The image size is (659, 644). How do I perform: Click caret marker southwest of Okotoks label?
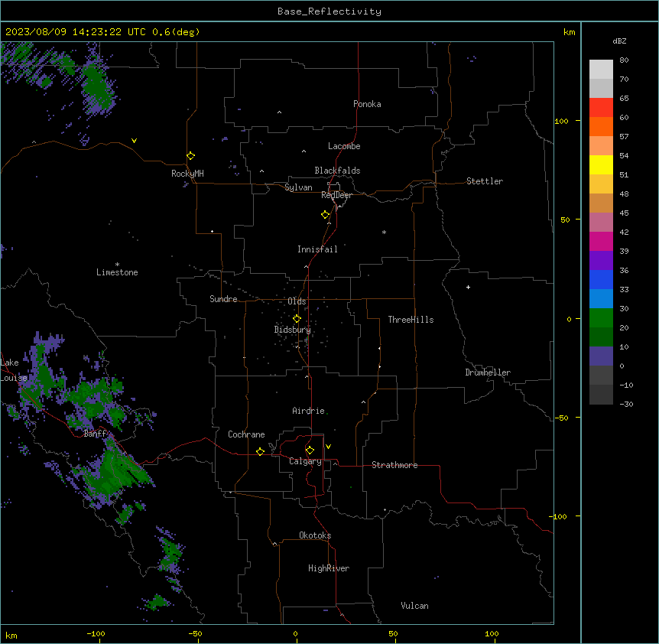[274, 544]
